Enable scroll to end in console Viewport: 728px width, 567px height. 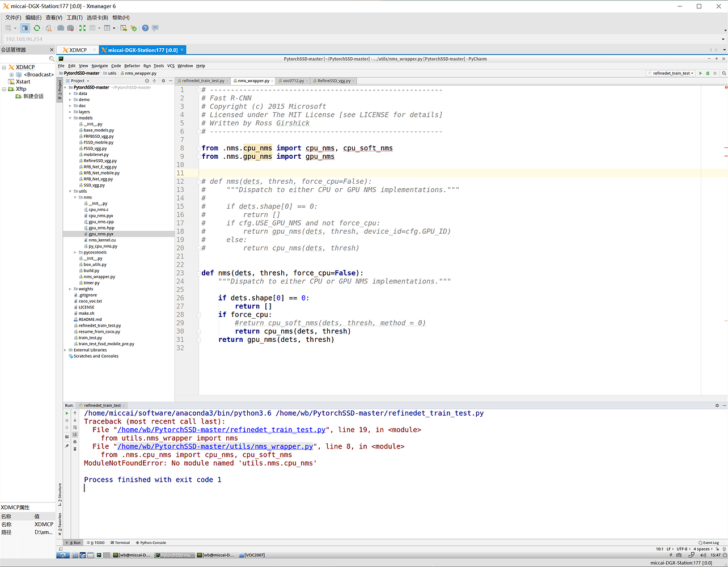[75, 434]
